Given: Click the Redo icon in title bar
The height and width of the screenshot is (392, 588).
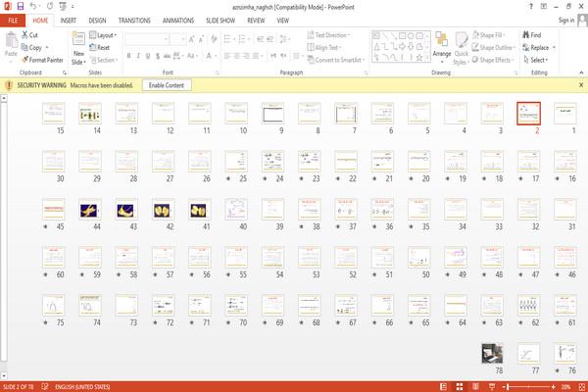Looking at the screenshot, I should (x=50, y=7).
